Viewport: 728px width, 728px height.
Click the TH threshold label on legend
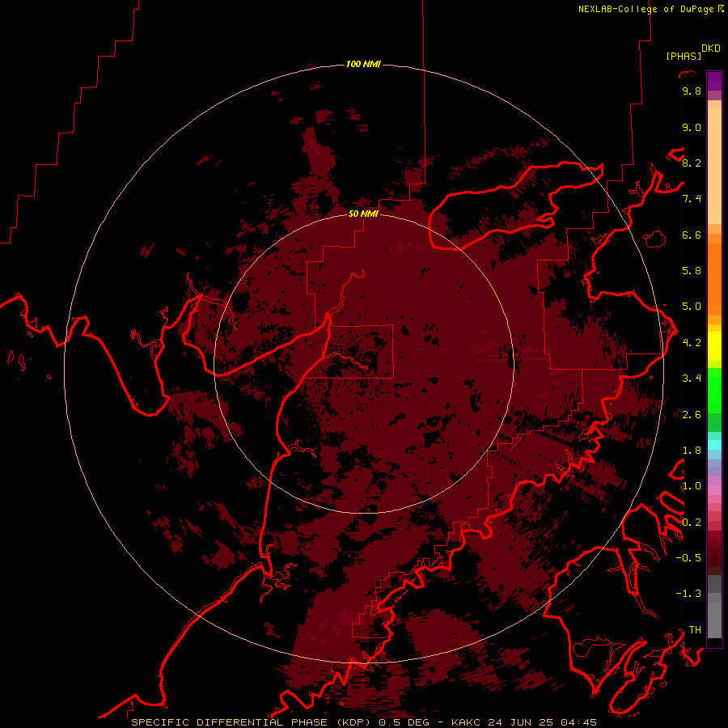point(695,630)
